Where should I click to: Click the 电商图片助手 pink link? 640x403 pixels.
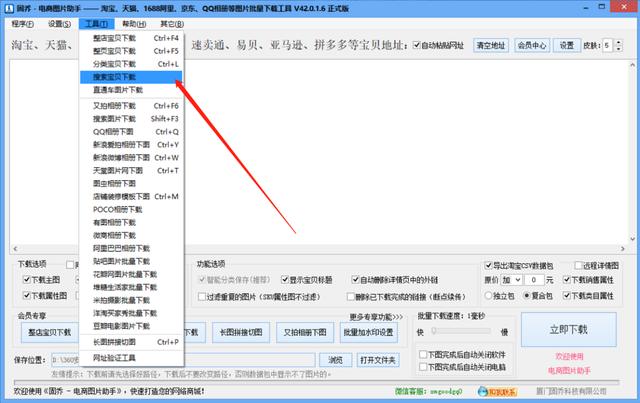click(x=569, y=370)
